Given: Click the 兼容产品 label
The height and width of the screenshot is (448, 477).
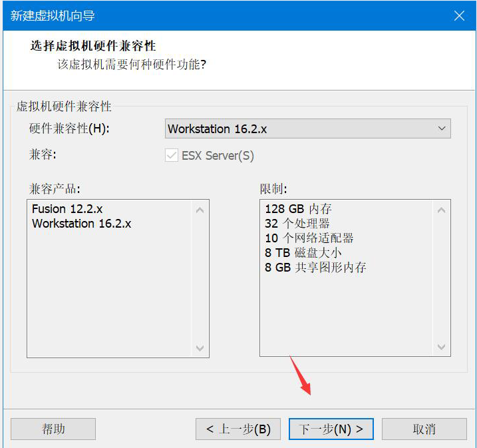Looking at the screenshot, I should (x=55, y=188).
